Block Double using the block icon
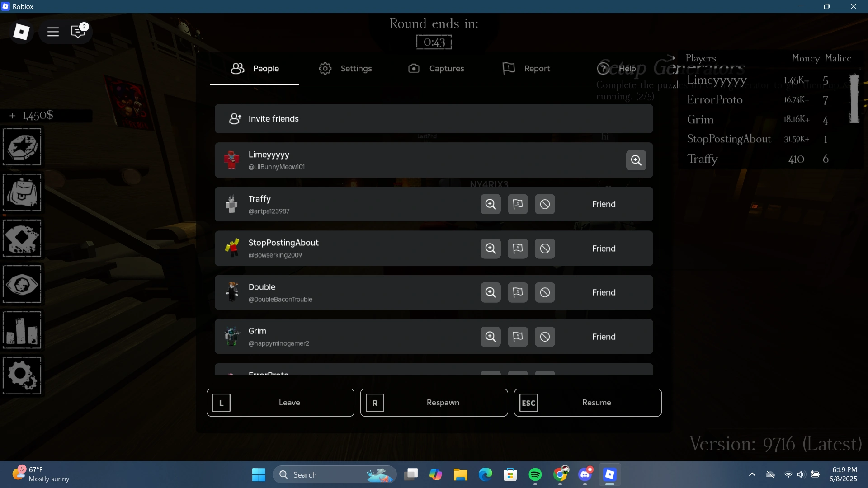 (545, 292)
